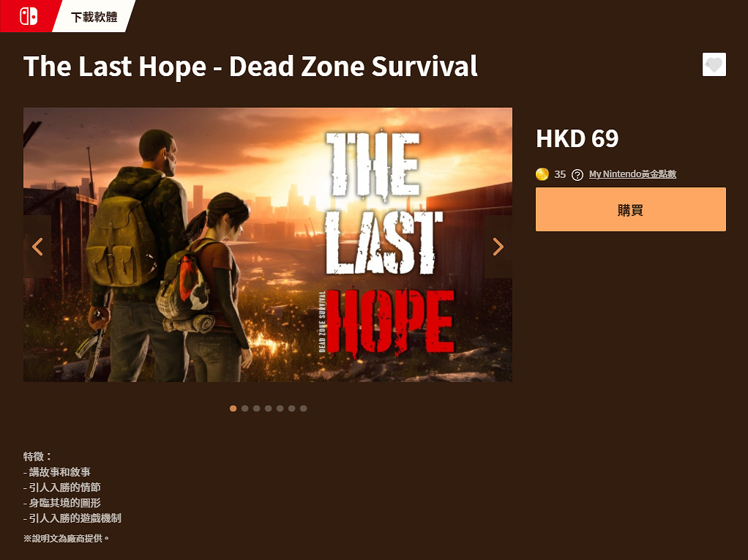Select the 下載軟體 header tab
This screenshot has height=560, width=748.
pos(94,17)
